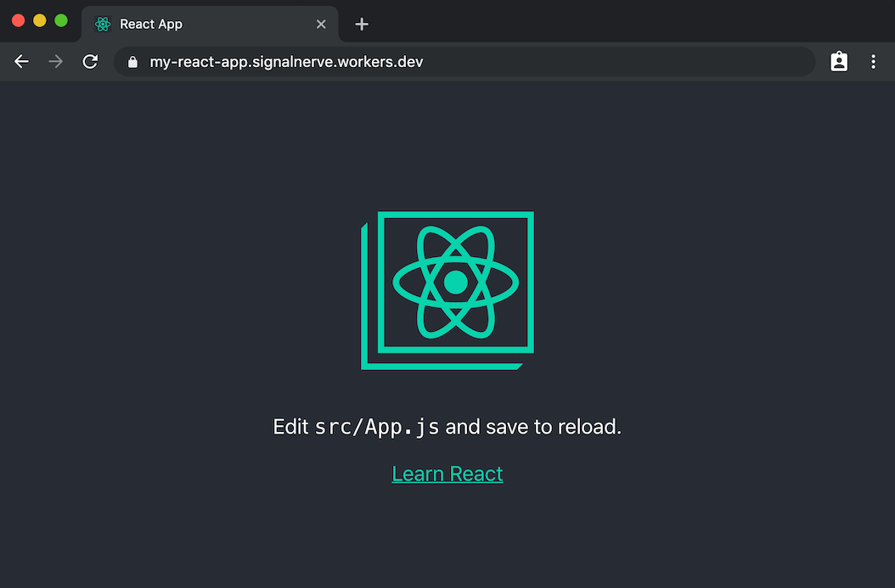Screen dimensions: 895x588
Task: Click the teal square border around the logo
Action: tap(456, 216)
